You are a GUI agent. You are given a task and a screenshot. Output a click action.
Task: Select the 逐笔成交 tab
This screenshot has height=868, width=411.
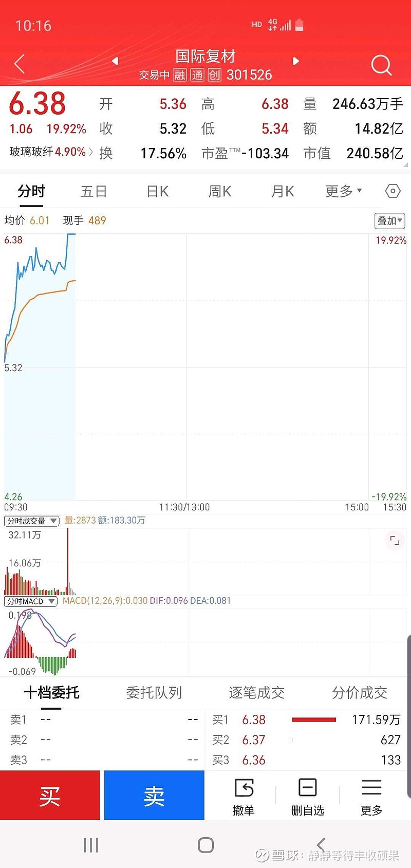pos(256,693)
